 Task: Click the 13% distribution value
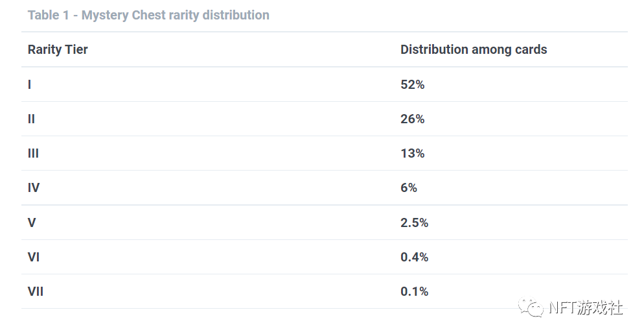click(412, 153)
